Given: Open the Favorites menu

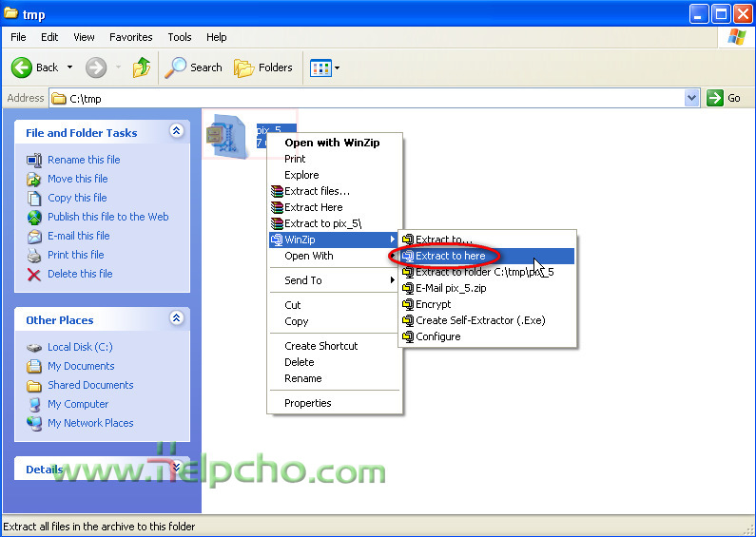Looking at the screenshot, I should pyautogui.click(x=130, y=37).
